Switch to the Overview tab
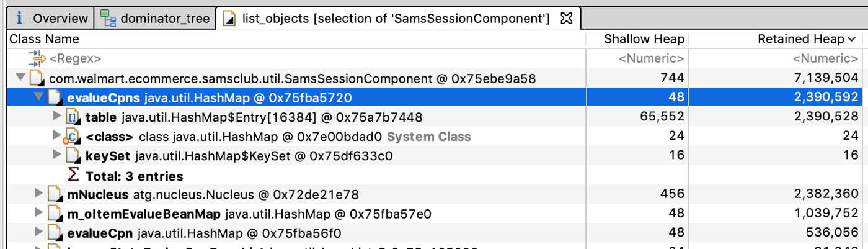868x249 pixels. 51,19
